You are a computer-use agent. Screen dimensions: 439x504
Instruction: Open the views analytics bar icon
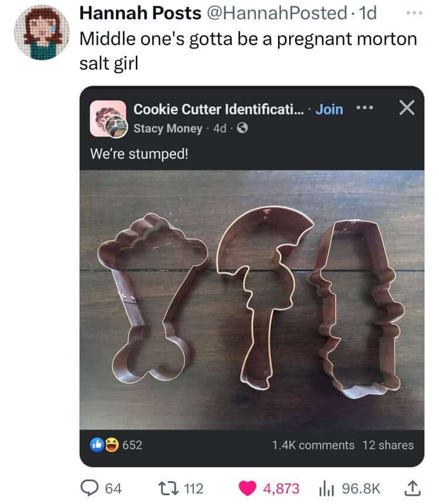pos(328,489)
